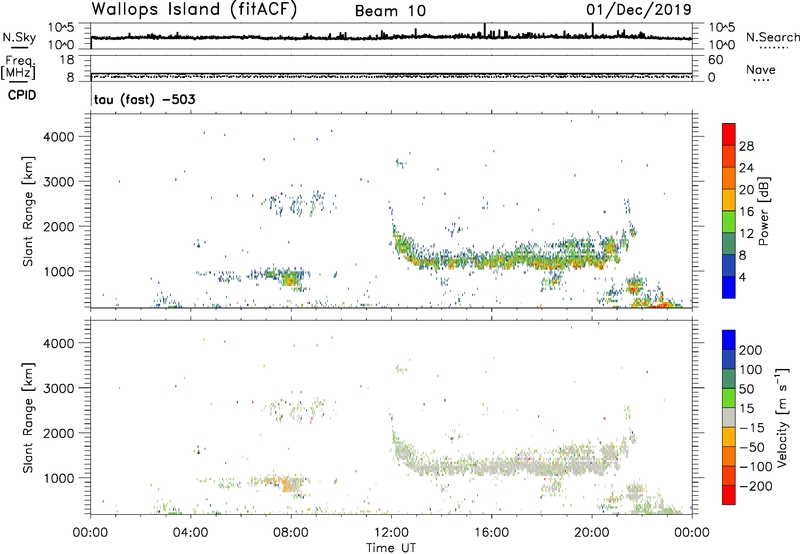Click the solid line sample under N.Sky

[20, 48]
